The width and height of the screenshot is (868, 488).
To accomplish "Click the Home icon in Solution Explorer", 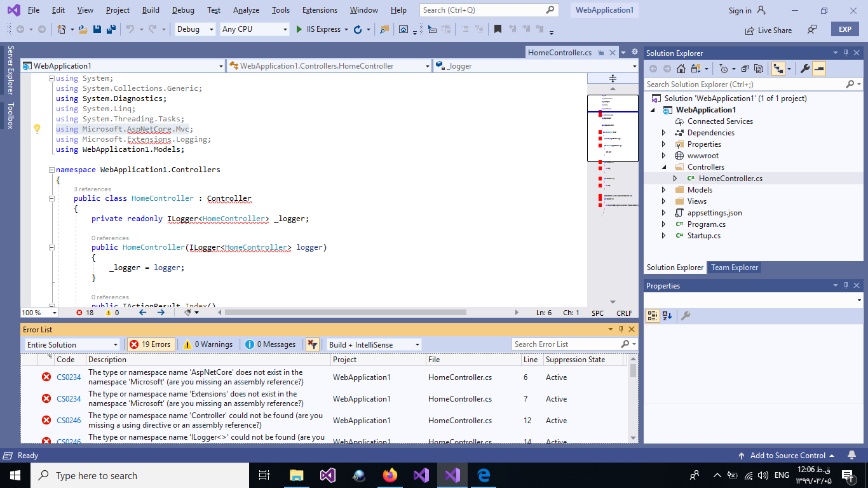I will pyautogui.click(x=681, y=69).
